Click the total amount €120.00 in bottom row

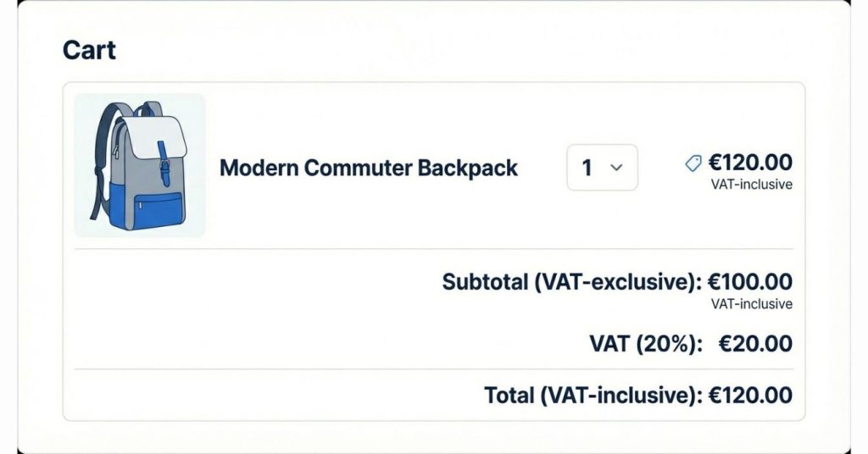pos(751,395)
